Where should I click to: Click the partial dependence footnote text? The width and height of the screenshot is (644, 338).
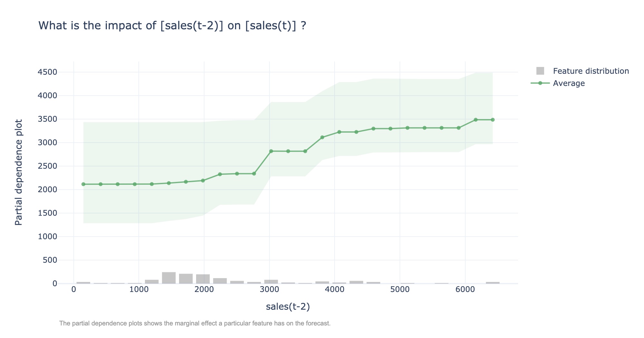coord(195,323)
